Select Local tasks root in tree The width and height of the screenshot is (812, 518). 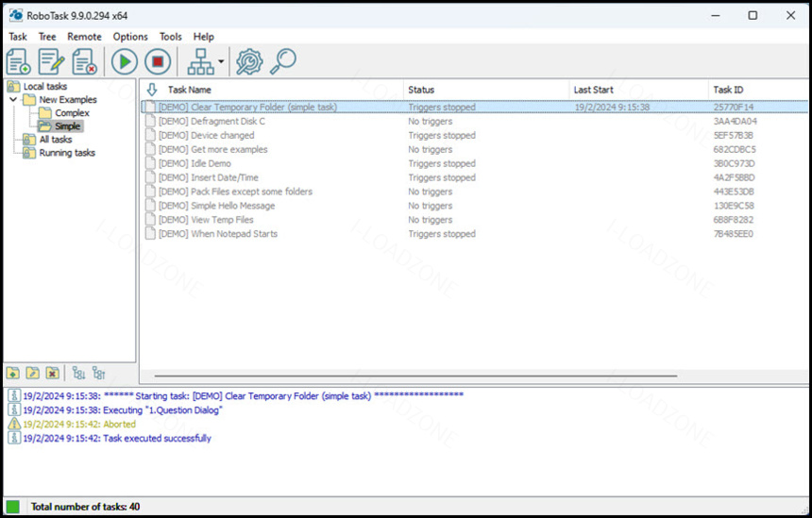(x=45, y=87)
